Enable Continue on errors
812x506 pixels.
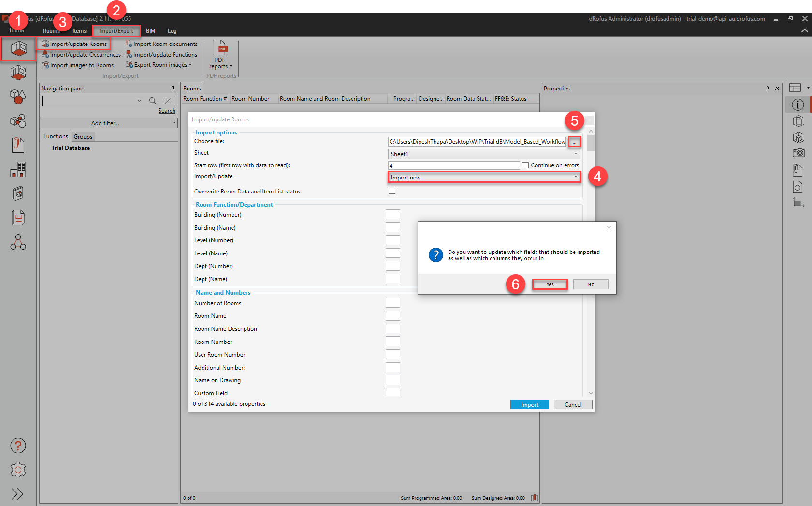525,165
